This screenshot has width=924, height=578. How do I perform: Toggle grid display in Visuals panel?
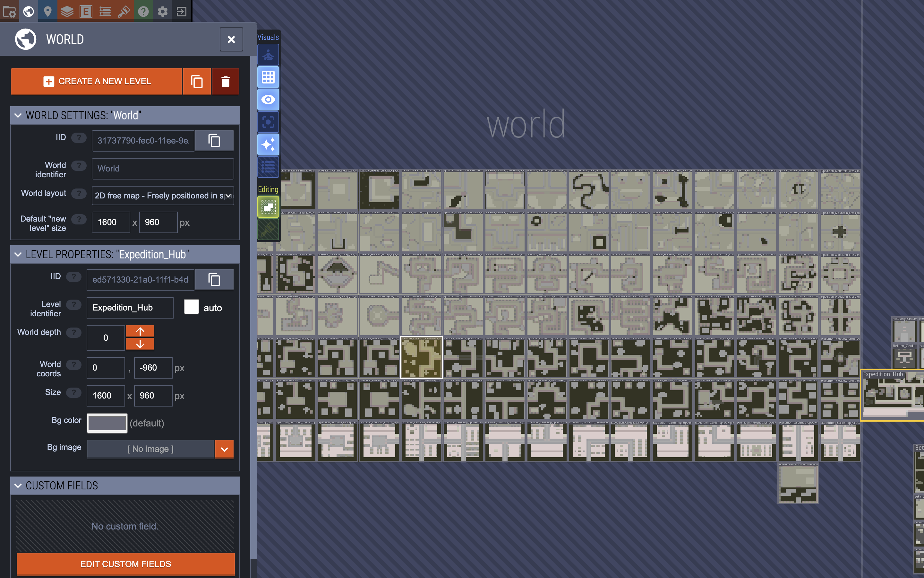(x=268, y=77)
